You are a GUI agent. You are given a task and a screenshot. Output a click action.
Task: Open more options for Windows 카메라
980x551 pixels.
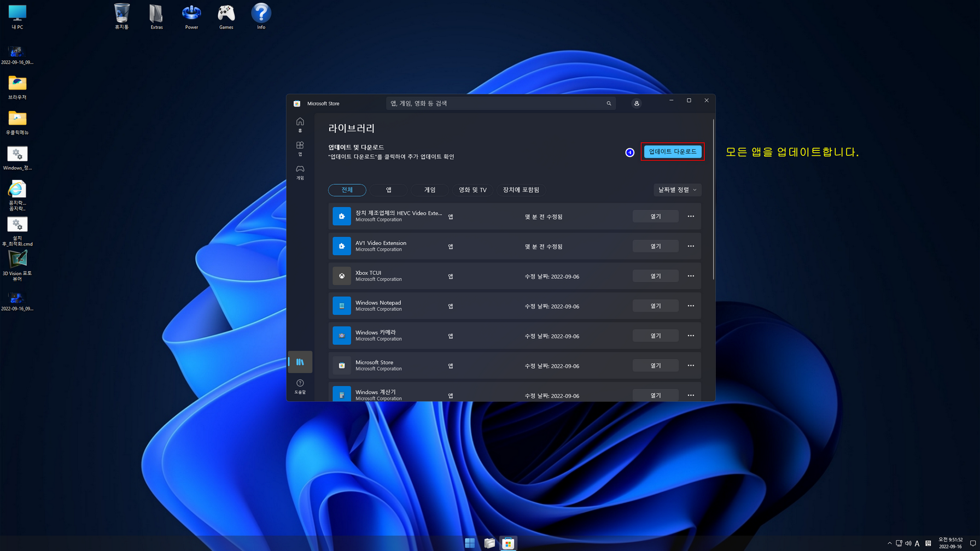click(x=691, y=336)
